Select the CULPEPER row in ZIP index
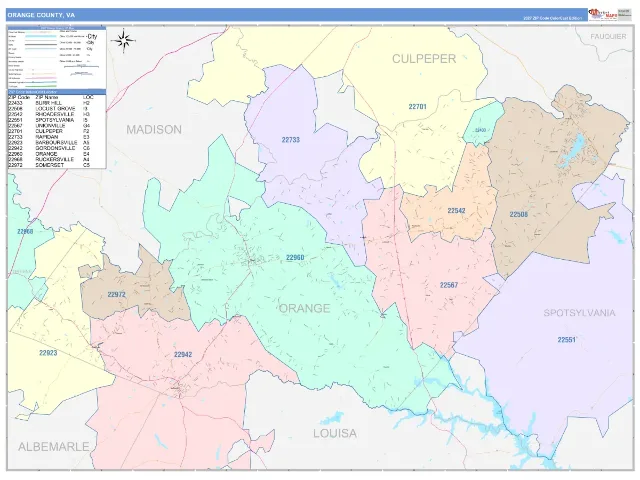 pyautogui.click(x=51, y=132)
